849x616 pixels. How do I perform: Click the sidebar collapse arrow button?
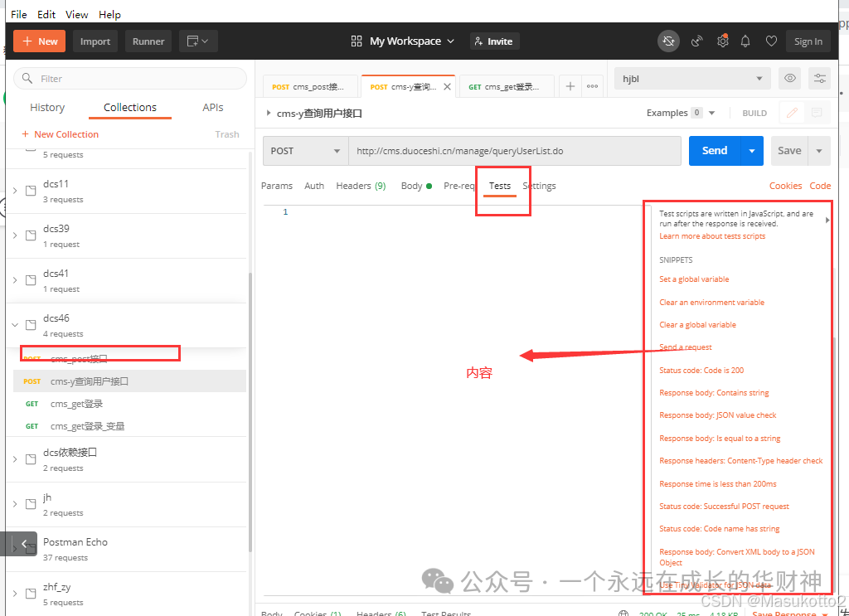(23, 544)
